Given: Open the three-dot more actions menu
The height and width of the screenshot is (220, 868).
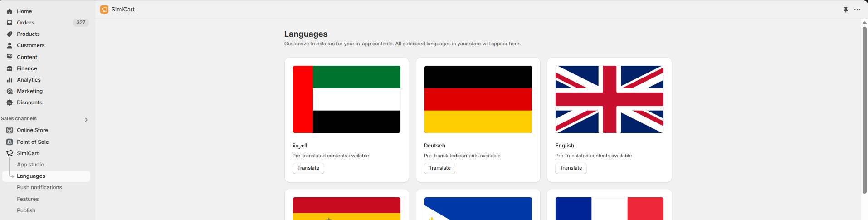Looking at the screenshot, I should [857, 10].
